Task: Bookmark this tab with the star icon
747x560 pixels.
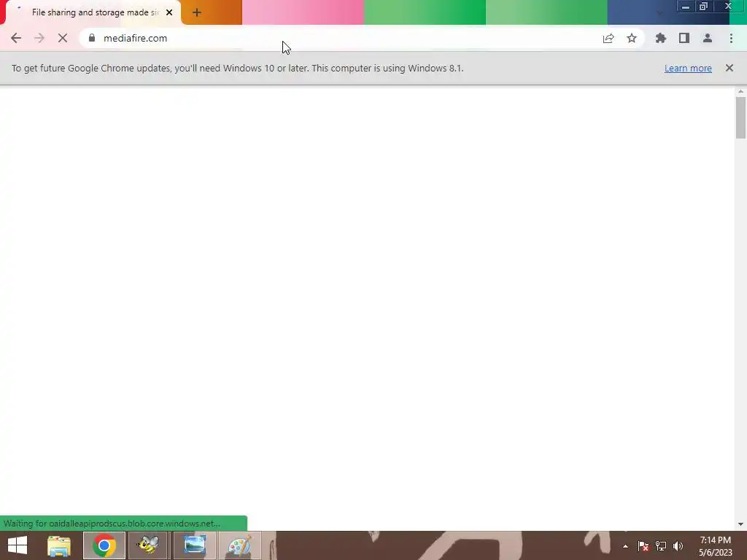Action: coord(632,38)
